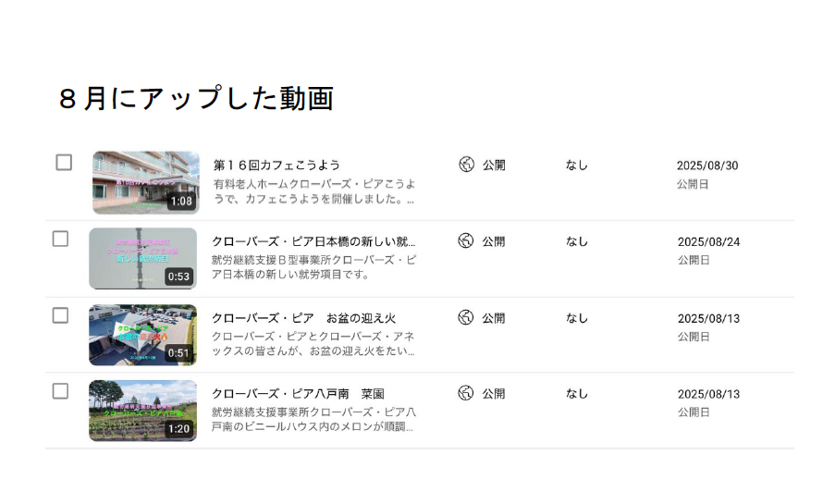Tick the checkbox for 第16回カフェこうよう video
Screen dimensions: 835x504
click(x=64, y=163)
